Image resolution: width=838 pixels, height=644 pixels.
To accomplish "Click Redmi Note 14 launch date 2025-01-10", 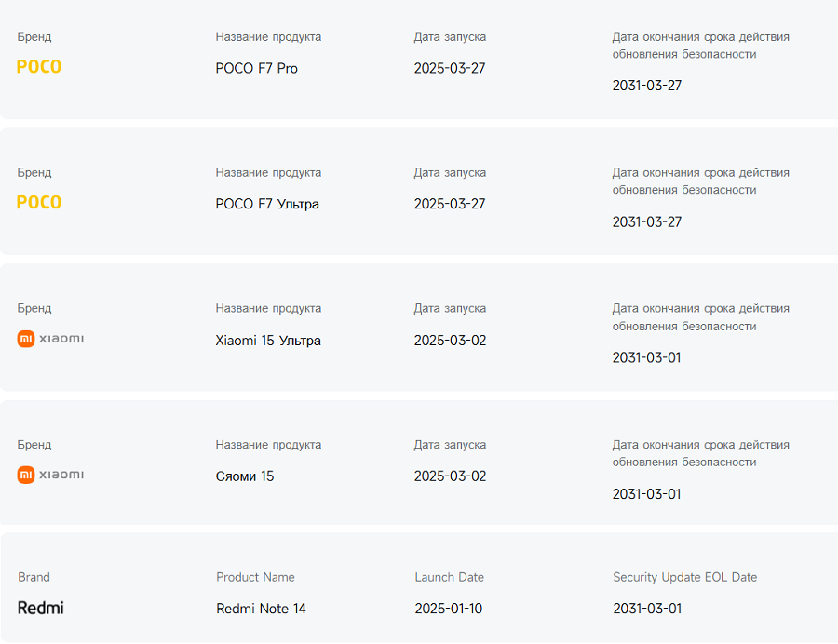I will pos(449,609).
